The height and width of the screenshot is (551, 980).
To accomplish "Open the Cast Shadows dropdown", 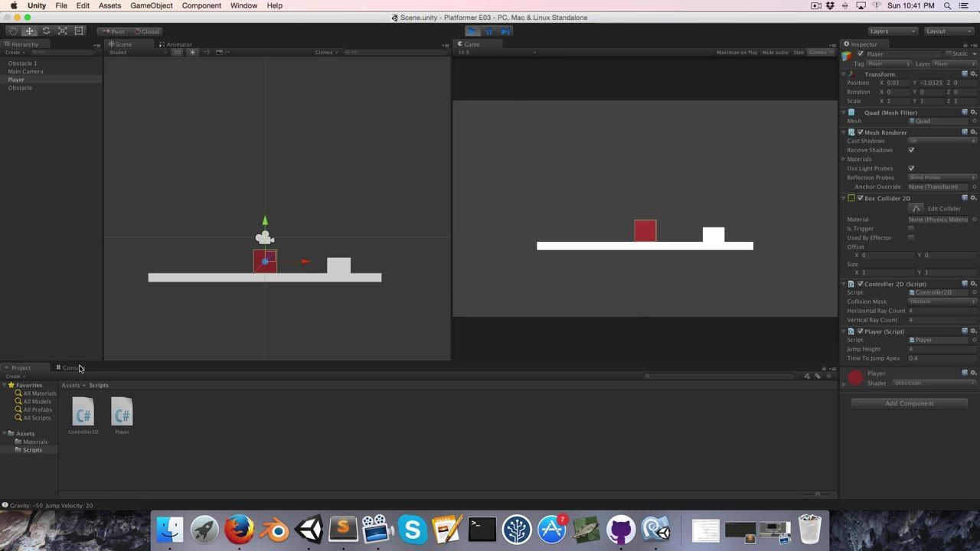I will (942, 141).
